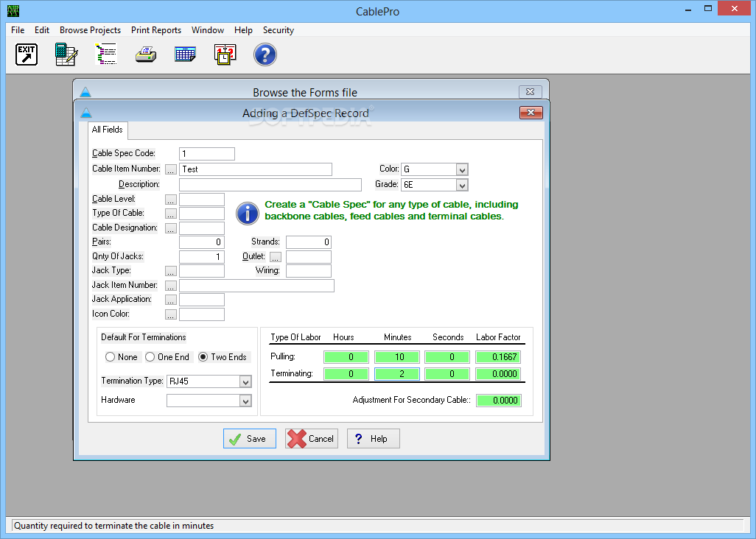The width and height of the screenshot is (756, 539).
Task: Click the blue info icon beside Cable Spec hint
Action: [x=248, y=214]
